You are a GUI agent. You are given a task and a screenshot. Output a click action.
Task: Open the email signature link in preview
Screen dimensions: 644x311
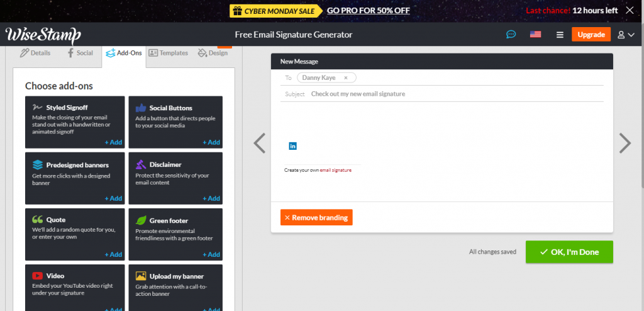[336, 170]
